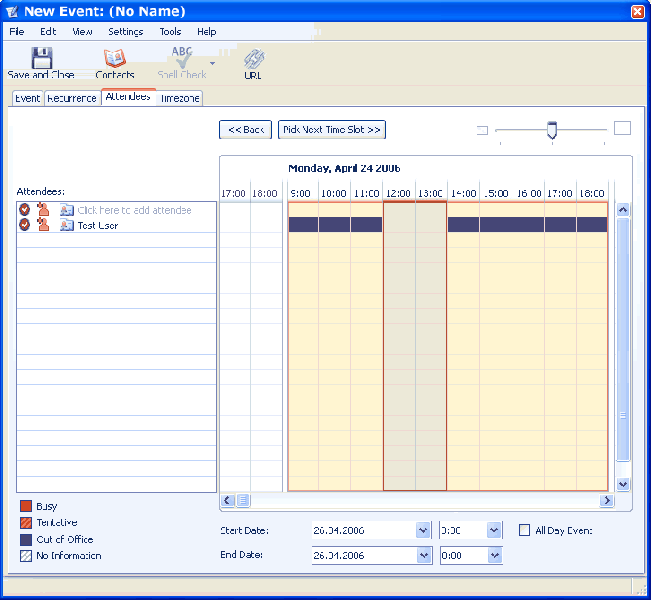The image size is (651, 600).
Task: Open the Help menu
Action: [x=206, y=32]
